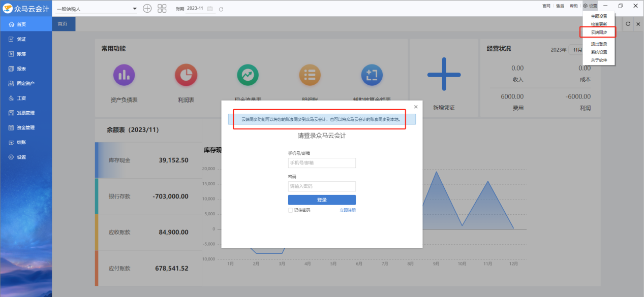The image size is (644, 297).
Task: Click the green 现金流量表 trend icon
Action: tap(248, 75)
